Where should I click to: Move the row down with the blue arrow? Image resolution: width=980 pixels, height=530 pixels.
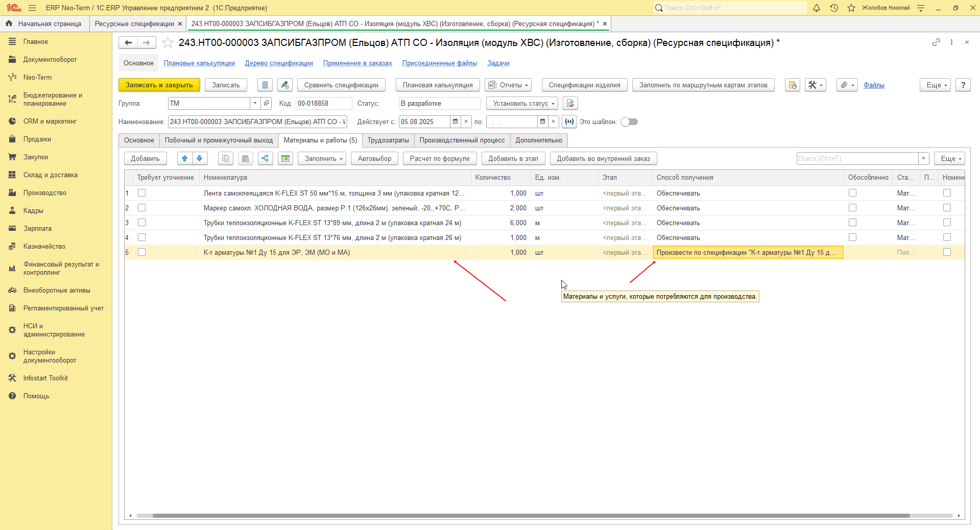click(200, 158)
